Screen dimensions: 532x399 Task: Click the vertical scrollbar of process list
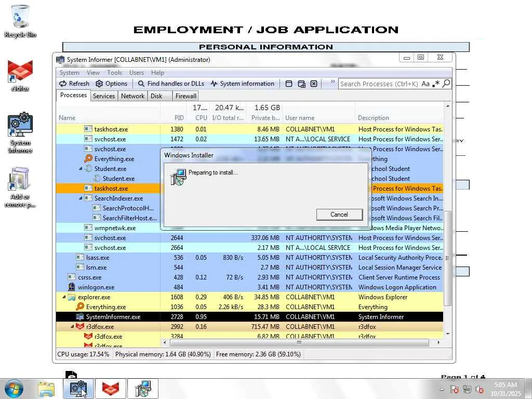(447, 258)
